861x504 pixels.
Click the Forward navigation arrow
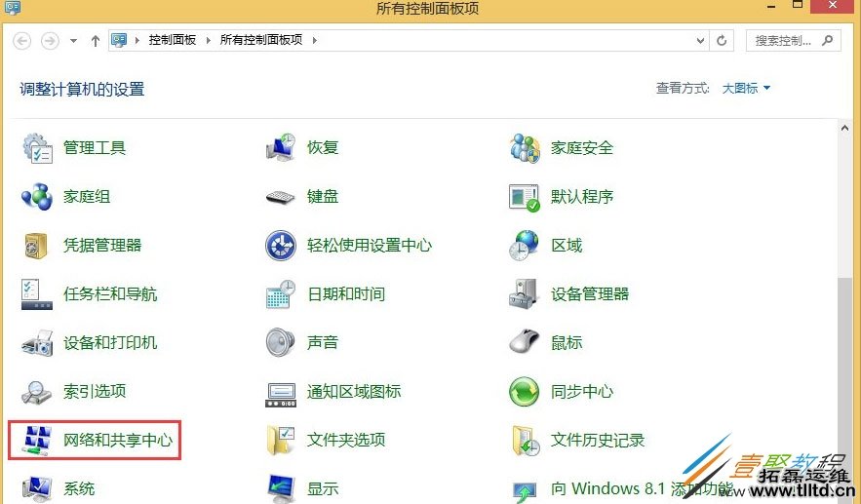tap(50, 41)
